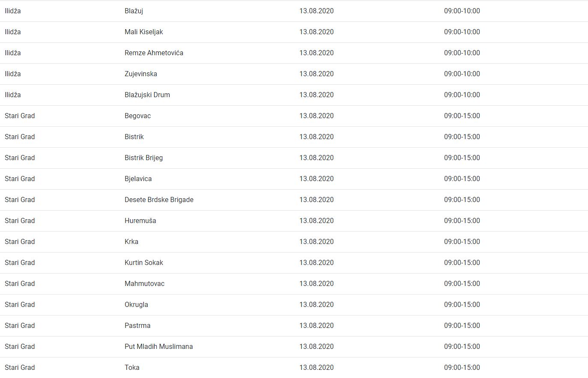Click the Bistrik Brijeg street name
This screenshot has height=378, width=588.
(x=143, y=158)
